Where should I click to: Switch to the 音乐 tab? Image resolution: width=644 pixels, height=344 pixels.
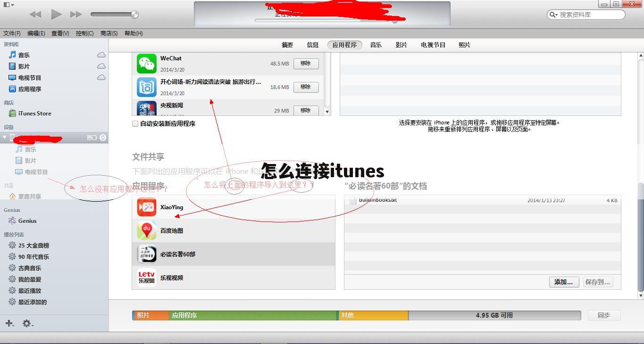pyautogui.click(x=376, y=45)
